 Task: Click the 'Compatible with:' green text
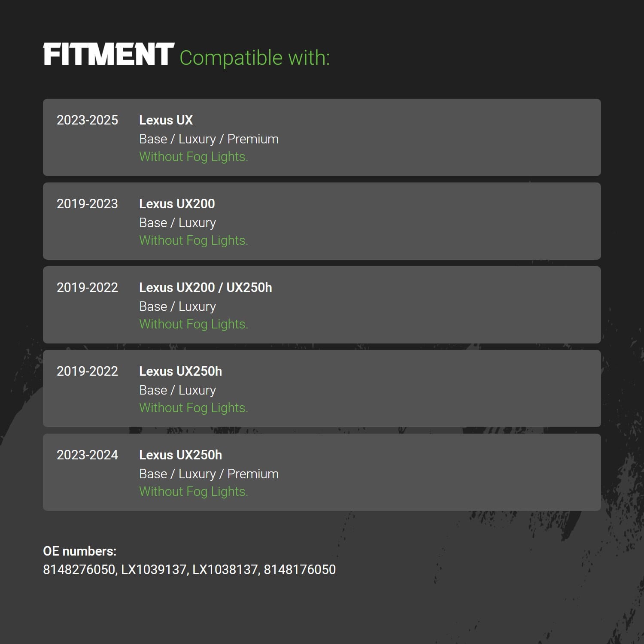(255, 58)
